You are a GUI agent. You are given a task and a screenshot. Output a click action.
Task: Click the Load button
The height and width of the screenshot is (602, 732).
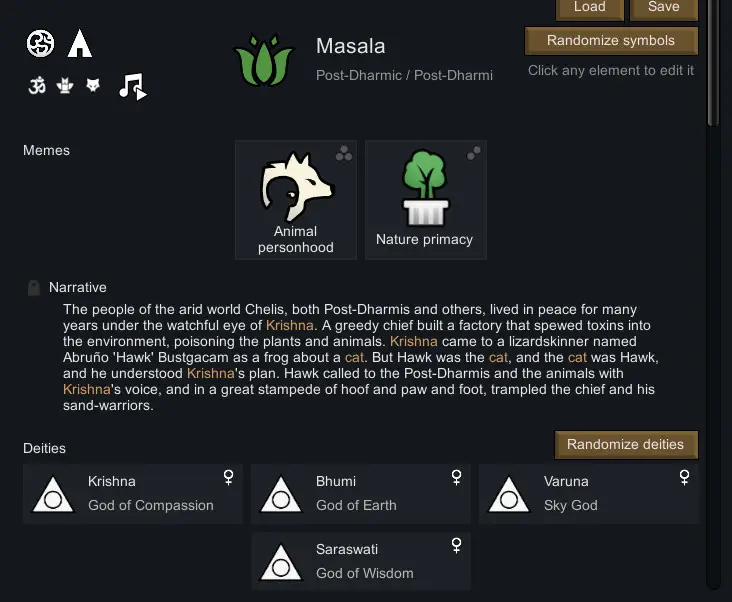pyautogui.click(x=590, y=8)
